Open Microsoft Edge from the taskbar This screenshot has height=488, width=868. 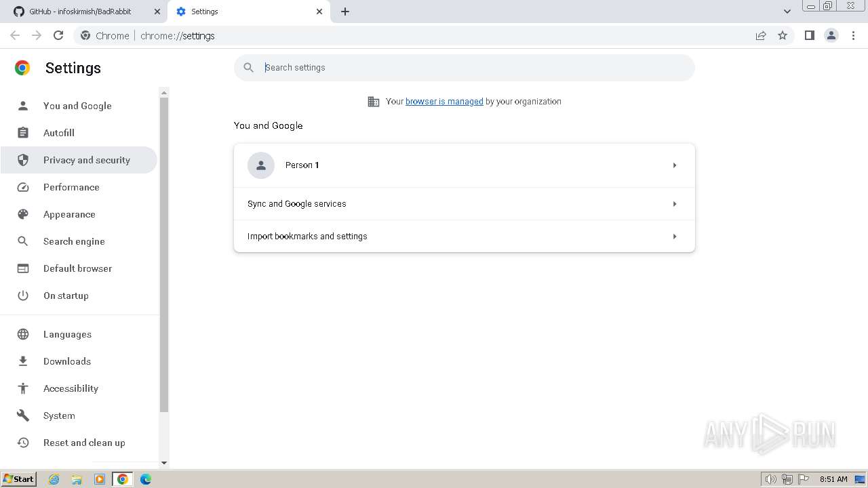point(146,479)
